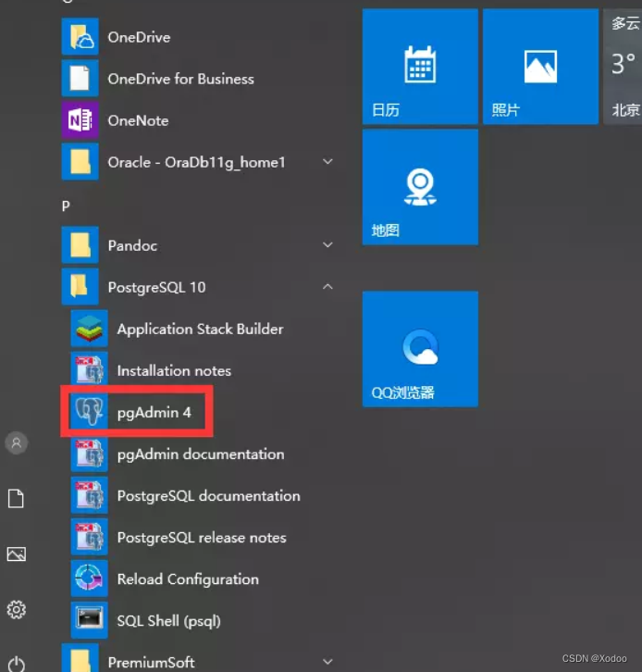642x672 pixels.
Task: Click the Application Stack Builder label
Action: click(x=201, y=330)
